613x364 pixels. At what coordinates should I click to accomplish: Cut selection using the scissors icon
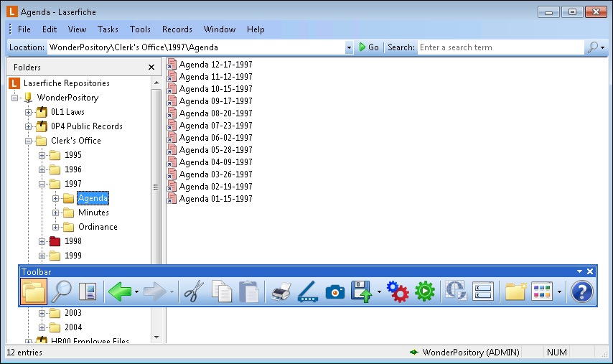tap(194, 291)
